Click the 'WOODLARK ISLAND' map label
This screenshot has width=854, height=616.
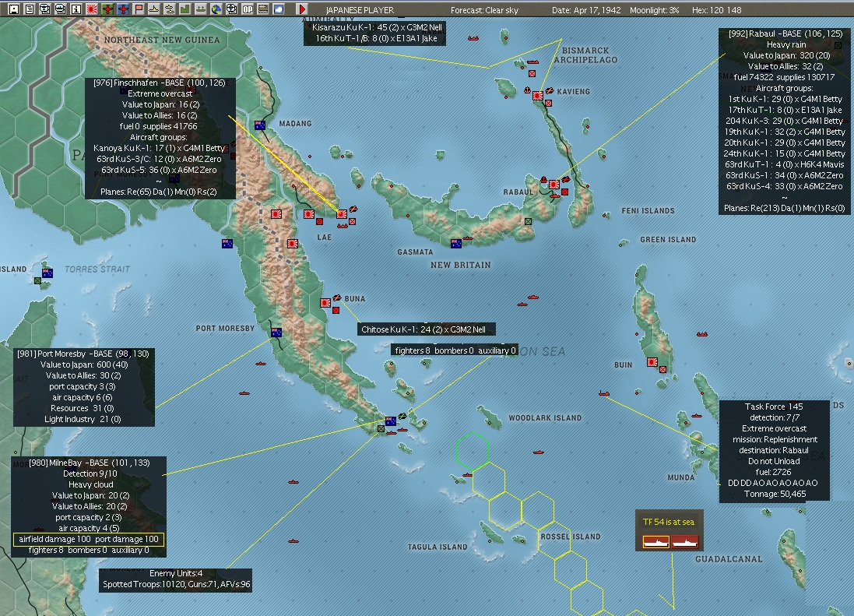tap(545, 417)
